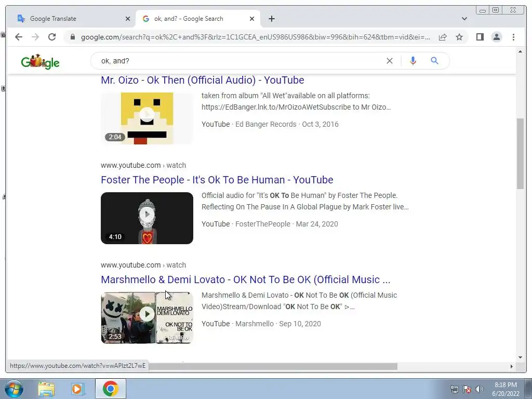Play Mr. Oizo video thumbnail

click(x=147, y=118)
